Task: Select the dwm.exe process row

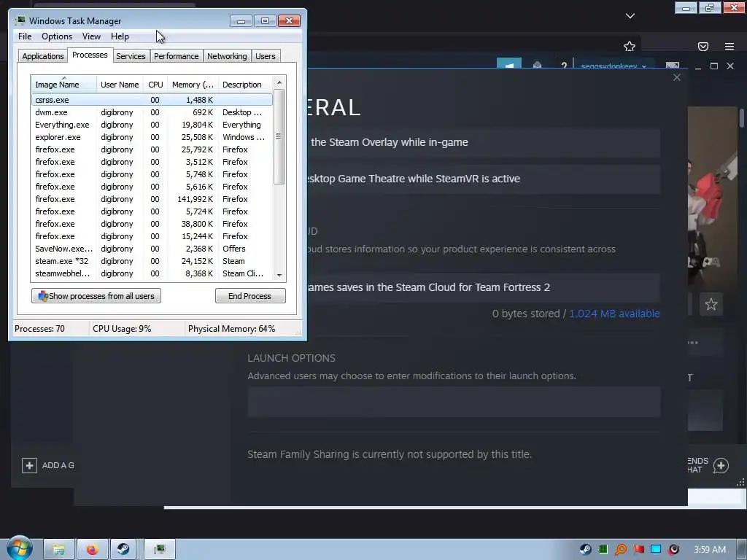Action: coord(152,112)
